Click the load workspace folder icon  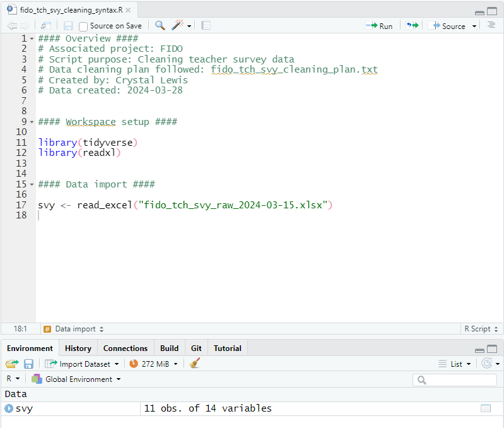tap(11, 364)
